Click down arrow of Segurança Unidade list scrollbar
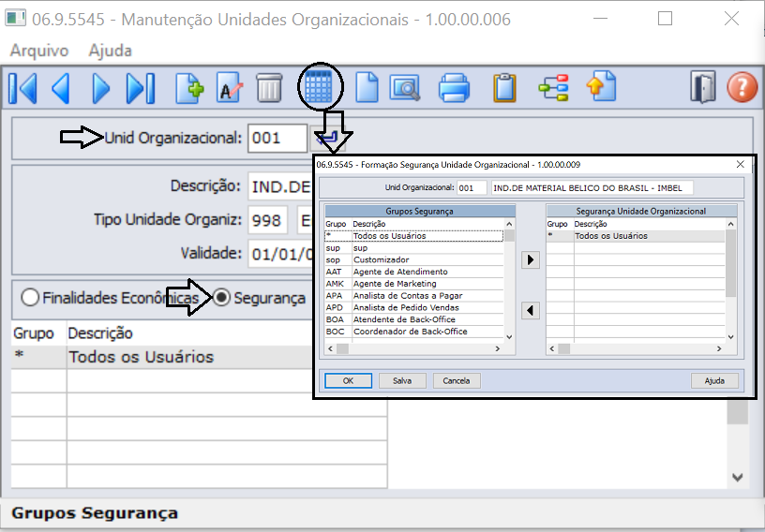This screenshot has width=765, height=532. coord(731,337)
